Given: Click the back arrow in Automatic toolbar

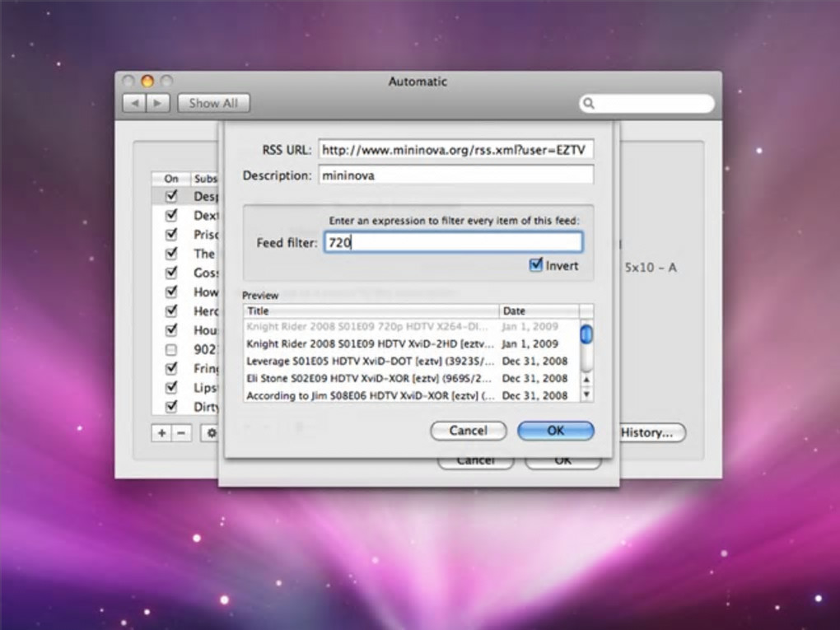Looking at the screenshot, I should (x=134, y=103).
